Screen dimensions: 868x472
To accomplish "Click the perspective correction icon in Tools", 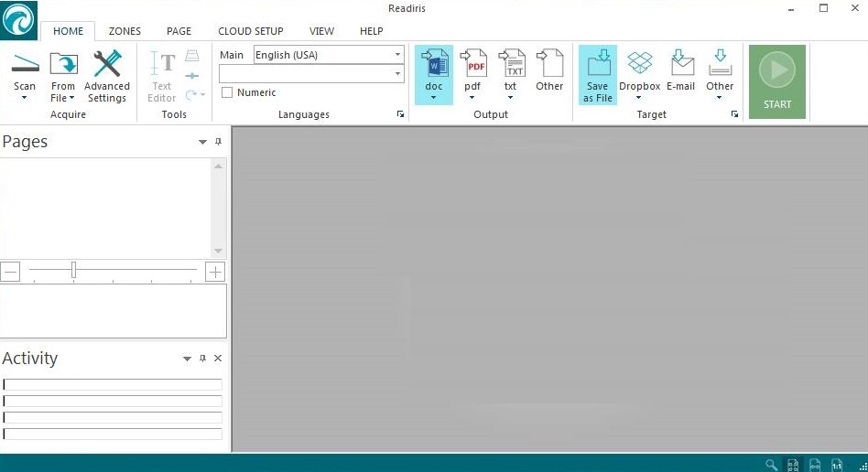I will coord(192,55).
